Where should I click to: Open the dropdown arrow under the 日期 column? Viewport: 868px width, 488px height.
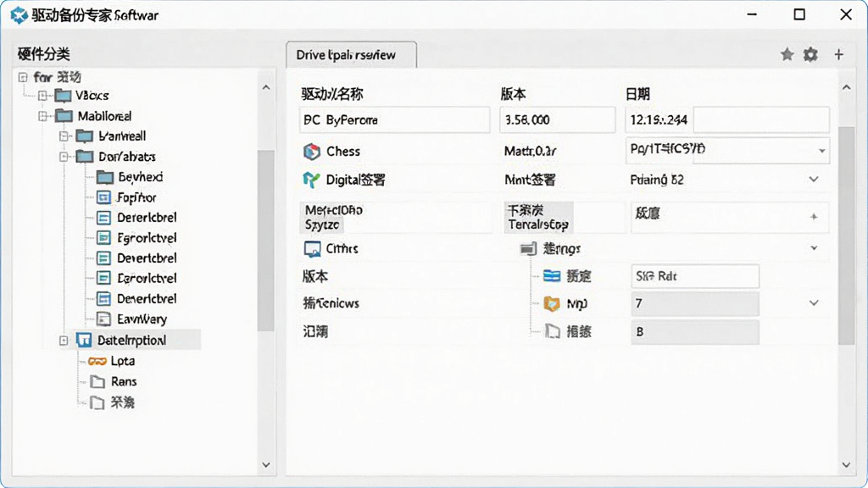(822, 151)
